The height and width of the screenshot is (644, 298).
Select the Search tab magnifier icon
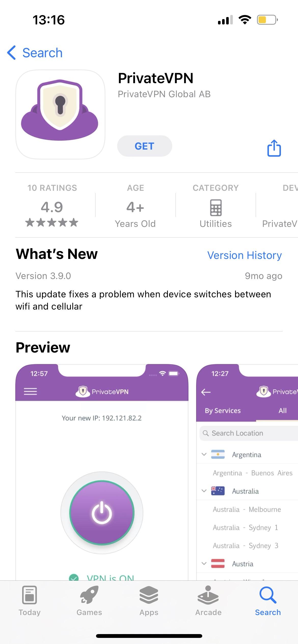coord(268,596)
